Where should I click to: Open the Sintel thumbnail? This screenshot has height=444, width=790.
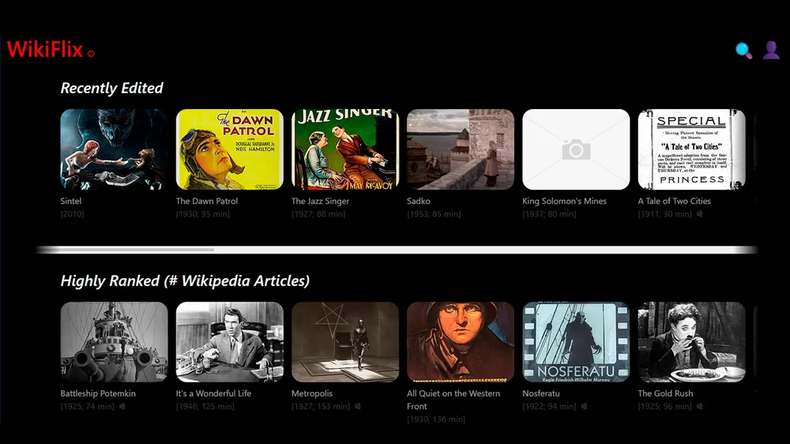click(114, 150)
